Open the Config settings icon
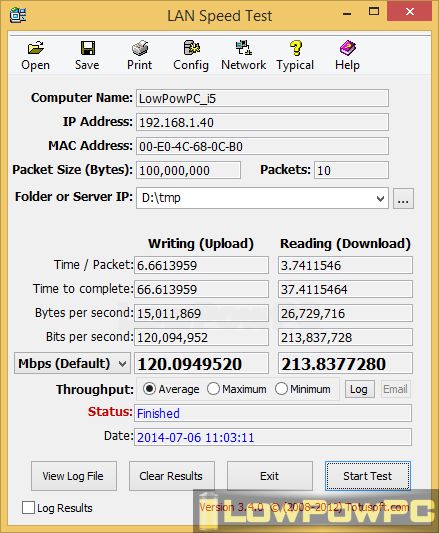This screenshot has height=533, width=439. [x=191, y=48]
